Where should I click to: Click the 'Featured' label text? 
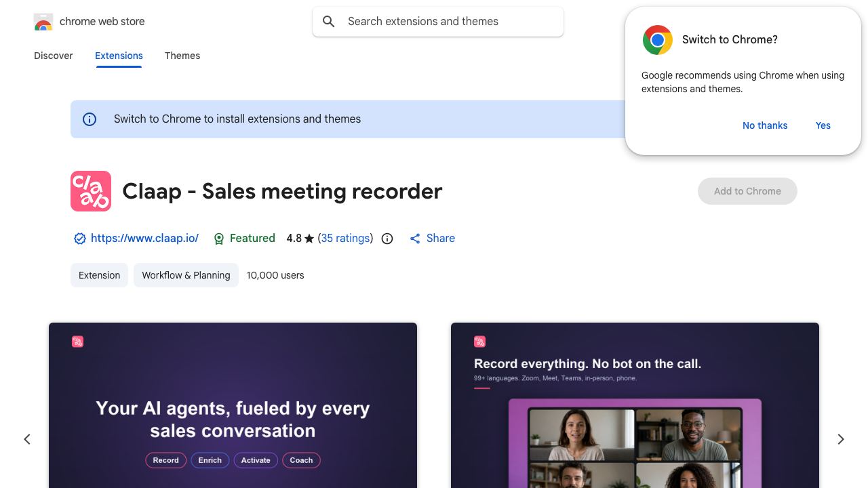click(x=252, y=239)
